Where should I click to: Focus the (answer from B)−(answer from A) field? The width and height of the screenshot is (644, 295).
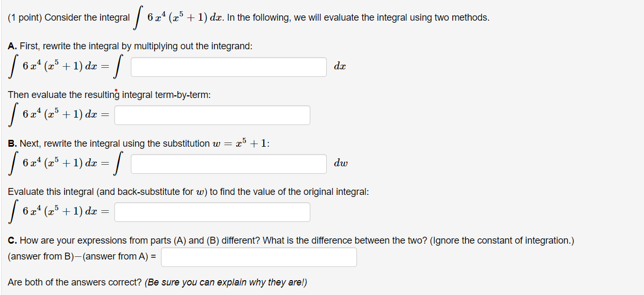[259, 257]
